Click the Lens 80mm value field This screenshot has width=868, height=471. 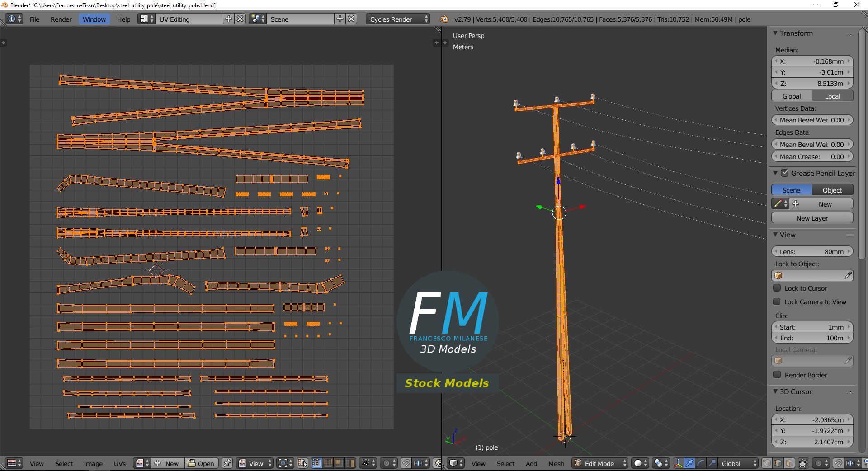click(812, 251)
